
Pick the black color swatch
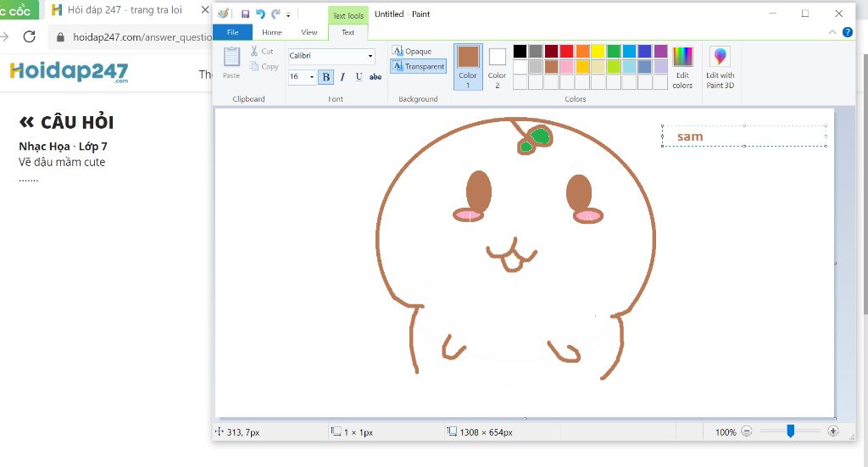click(x=520, y=52)
